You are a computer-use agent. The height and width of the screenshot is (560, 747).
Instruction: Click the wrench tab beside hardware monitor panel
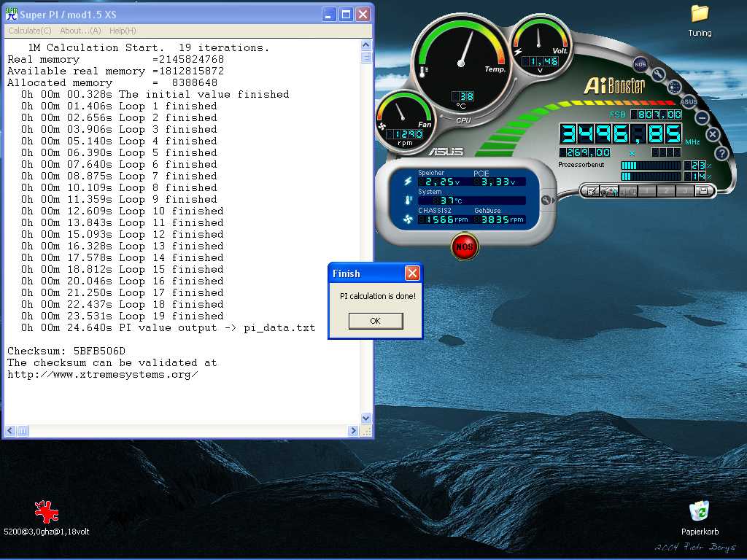[547, 201]
